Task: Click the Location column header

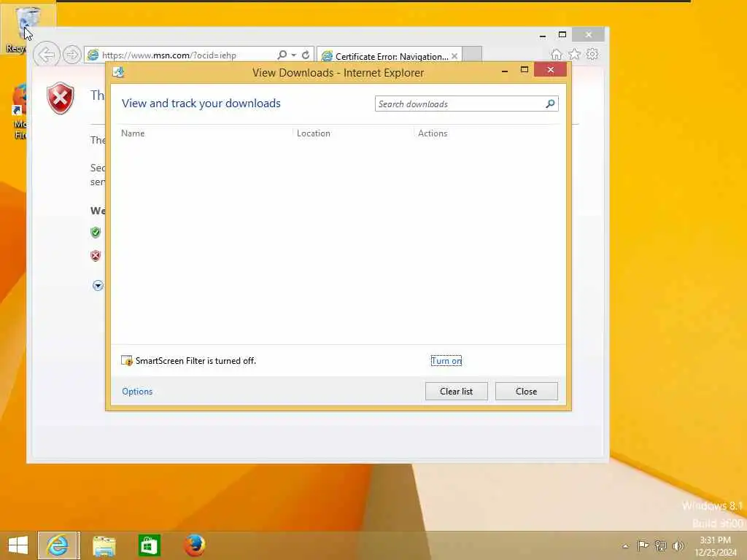Action: (x=314, y=133)
